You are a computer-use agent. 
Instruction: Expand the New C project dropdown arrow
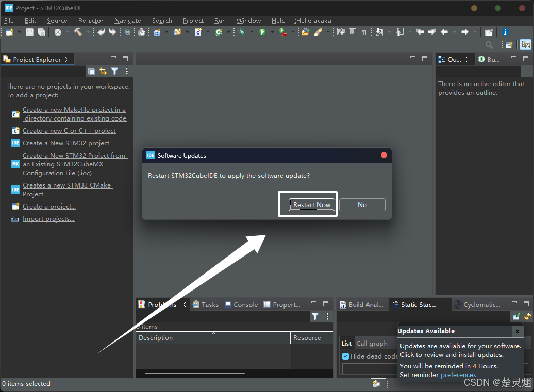click(x=166, y=32)
